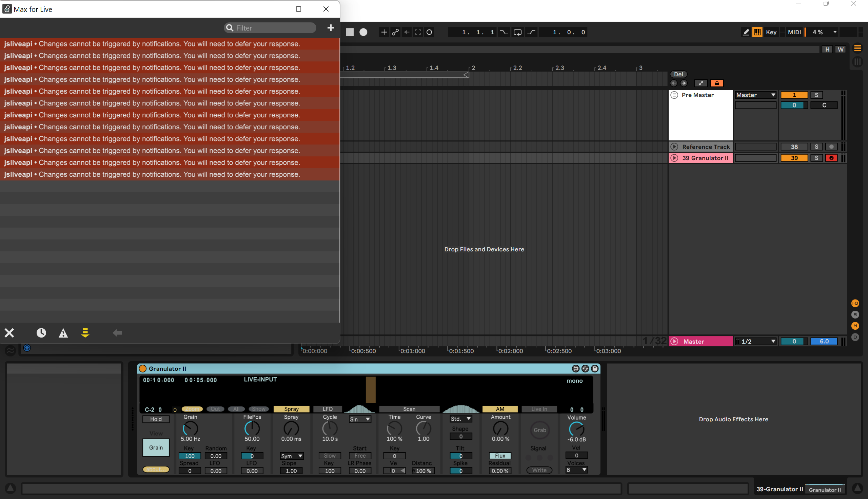Unfold the Reference Track
868x499 pixels.
[x=674, y=147]
